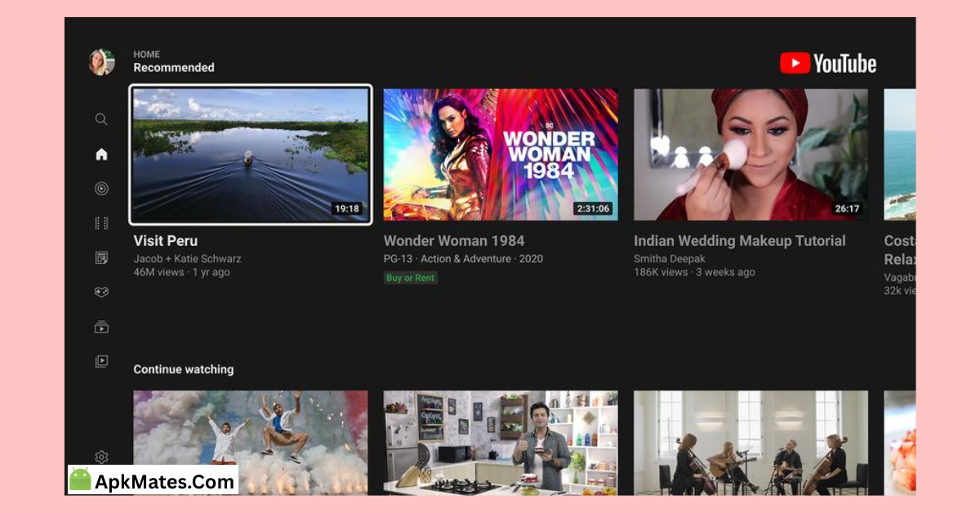Open Wonder Woman 1984
The image size is (980, 513).
501,154
